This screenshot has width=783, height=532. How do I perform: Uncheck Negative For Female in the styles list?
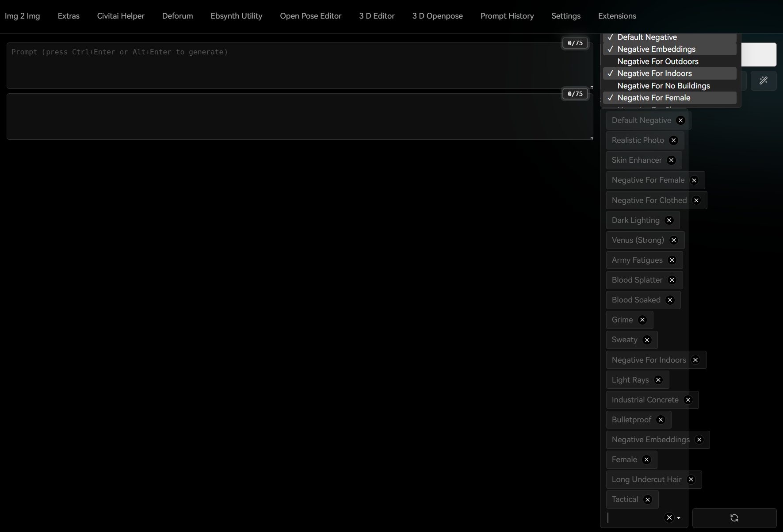[x=654, y=98]
